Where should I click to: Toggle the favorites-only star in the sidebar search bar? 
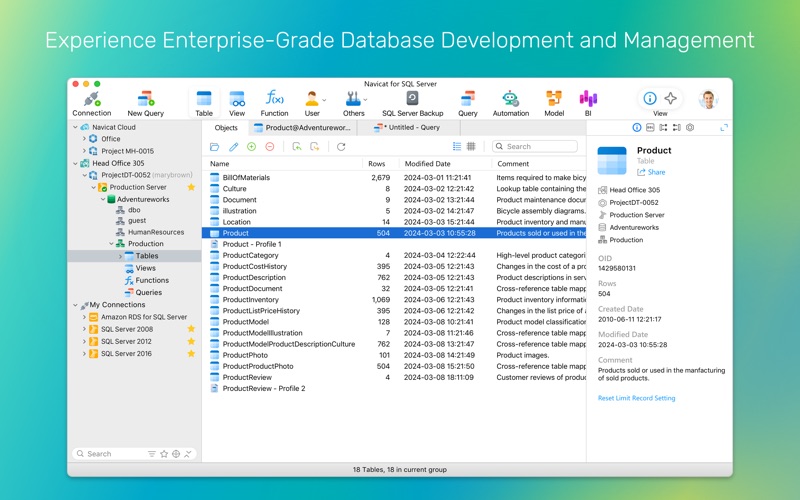coord(164,454)
